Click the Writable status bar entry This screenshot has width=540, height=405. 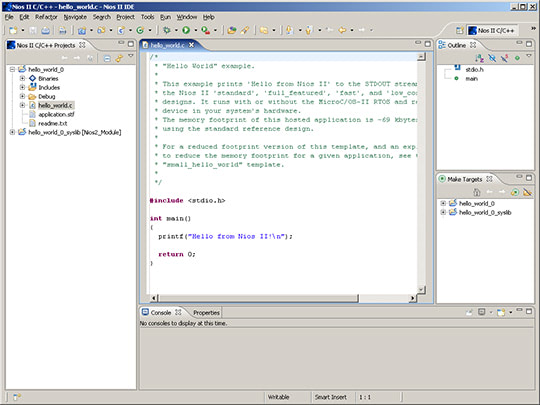pos(279,397)
